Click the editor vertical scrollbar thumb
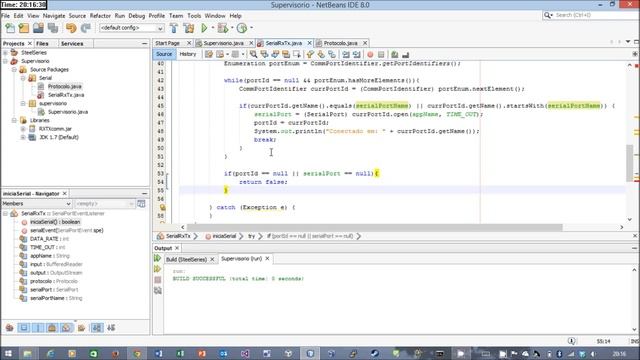640x360 pixels. click(629, 162)
